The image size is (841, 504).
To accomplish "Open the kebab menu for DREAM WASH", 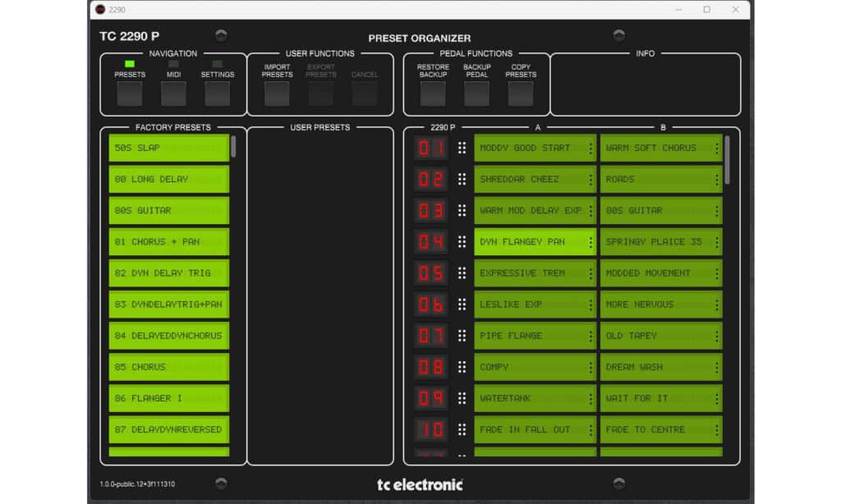I will [716, 367].
